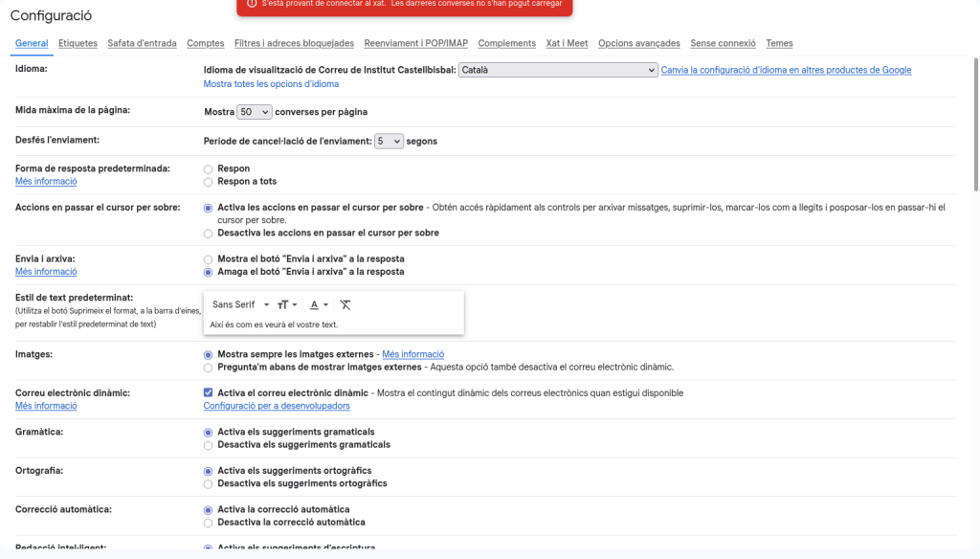Expand the Català language dropdown

[558, 70]
